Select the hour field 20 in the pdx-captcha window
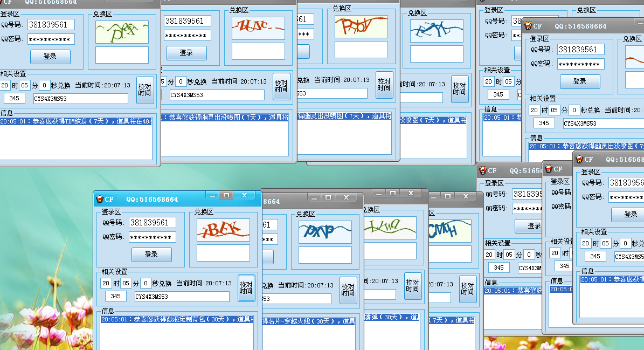The height and width of the screenshot is (350, 644). [4, 85]
